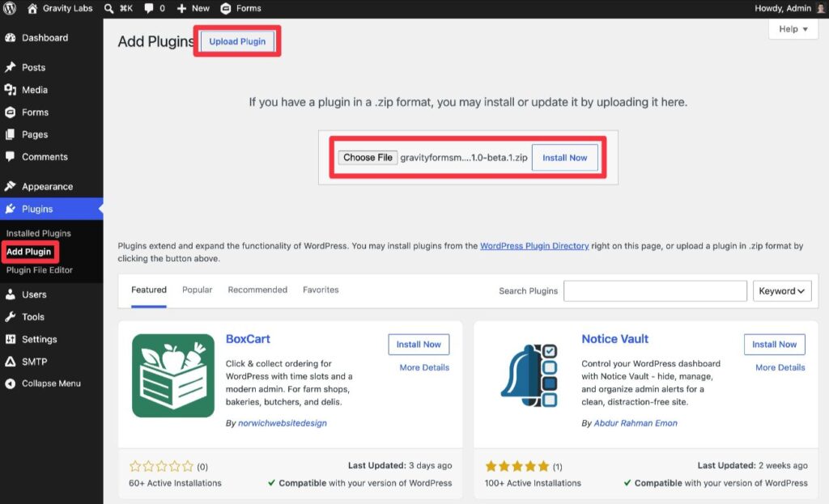Image resolution: width=829 pixels, height=504 pixels.
Task: Open More Details for Notice Vault
Action: tap(780, 367)
